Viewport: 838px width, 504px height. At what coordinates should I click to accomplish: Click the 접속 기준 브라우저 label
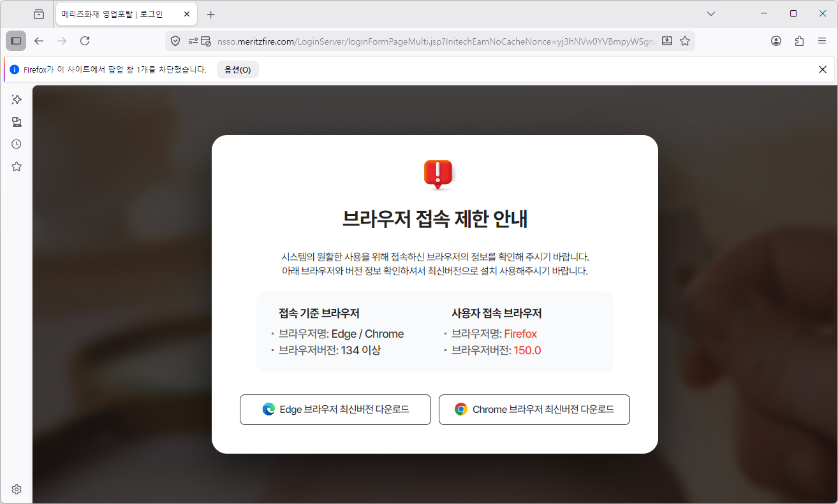coord(319,313)
